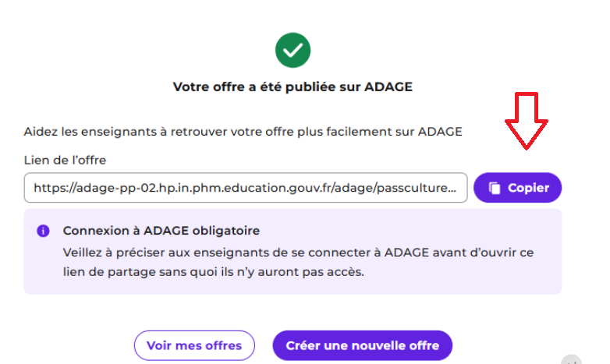Select Créer une nouvelle offre

click(x=362, y=345)
